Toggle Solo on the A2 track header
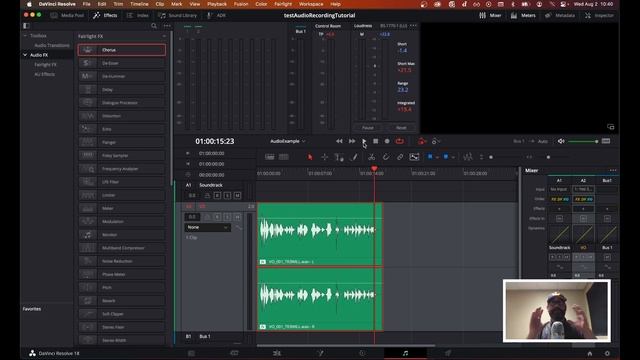The image size is (640, 360). 227,217
